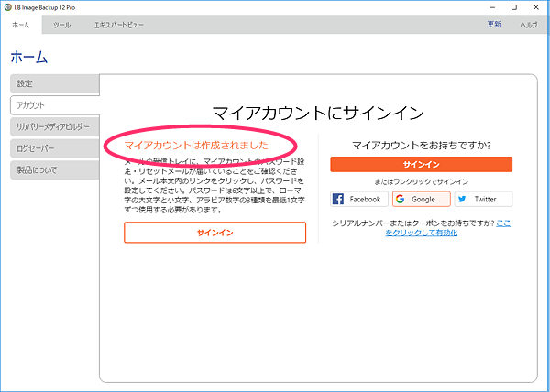
Task: Close the LB Image Backup window
Action: (536, 7)
